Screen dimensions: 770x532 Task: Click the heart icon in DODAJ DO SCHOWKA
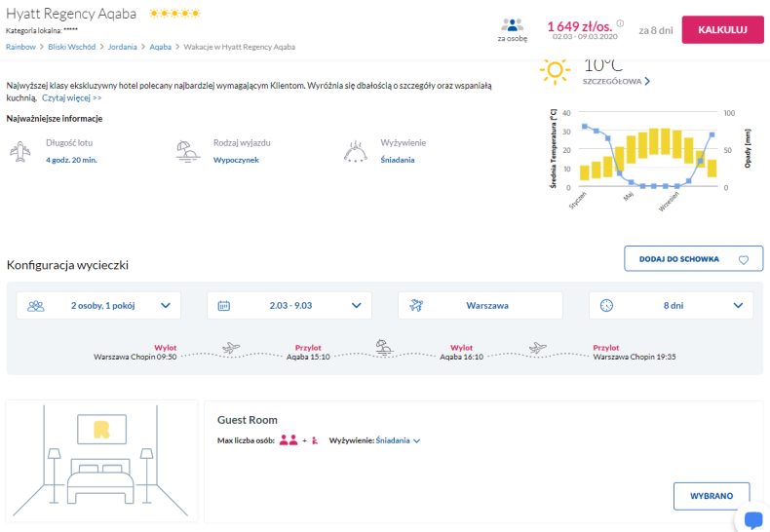pyautogui.click(x=744, y=259)
